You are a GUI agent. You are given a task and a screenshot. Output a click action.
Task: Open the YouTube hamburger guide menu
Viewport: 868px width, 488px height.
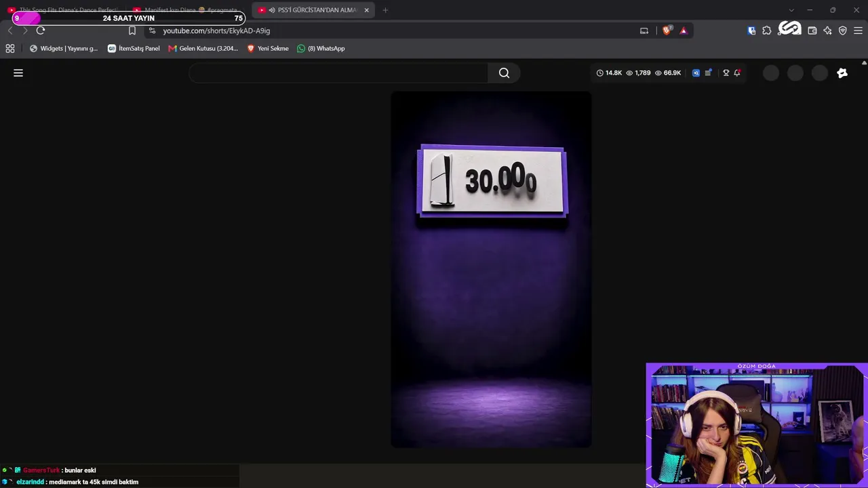coord(18,73)
